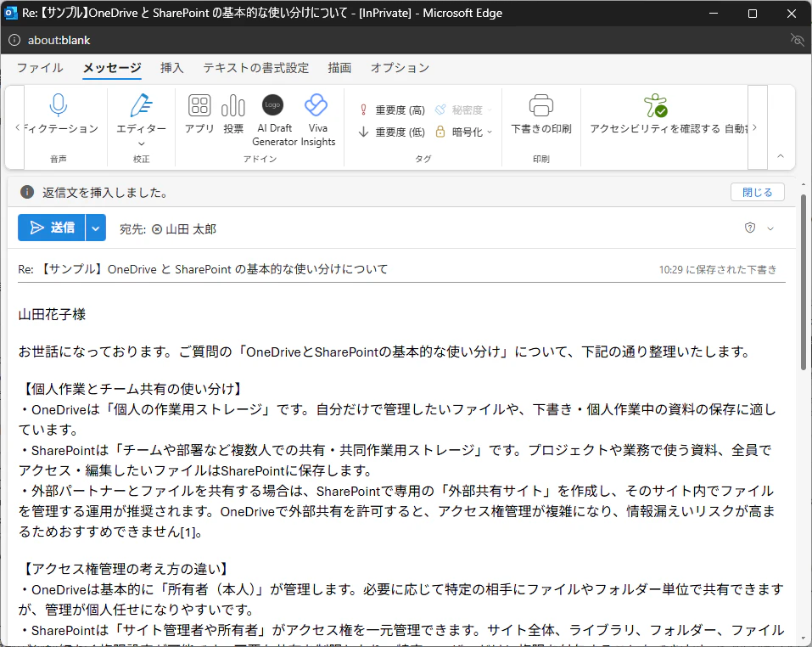The width and height of the screenshot is (812, 647).
Task: Click the InPrivate tracking icon in address bar
Action: point(797,40)
